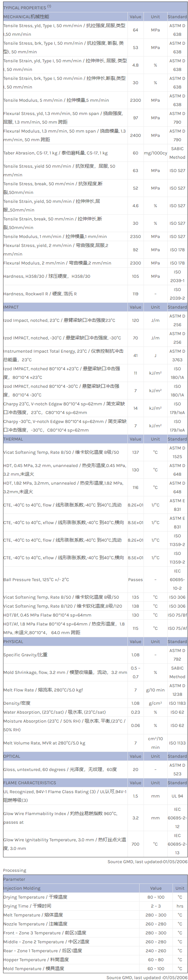Click the Melt Flow Rate row label

tap(43, 690)
